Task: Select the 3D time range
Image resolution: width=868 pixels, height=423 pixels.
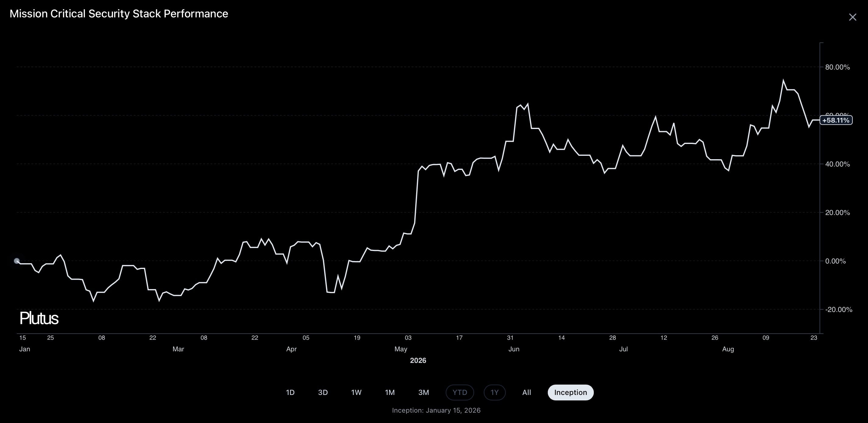Action: (x=323, y=392)
